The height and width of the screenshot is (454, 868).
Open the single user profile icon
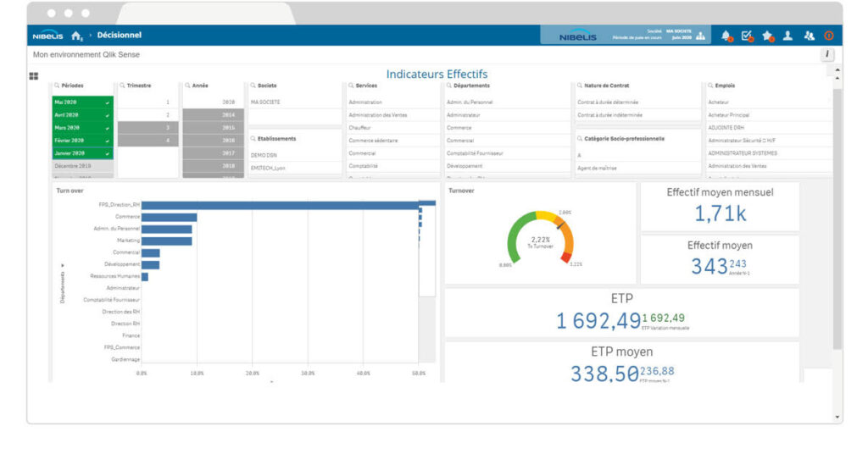pos(787,36)
